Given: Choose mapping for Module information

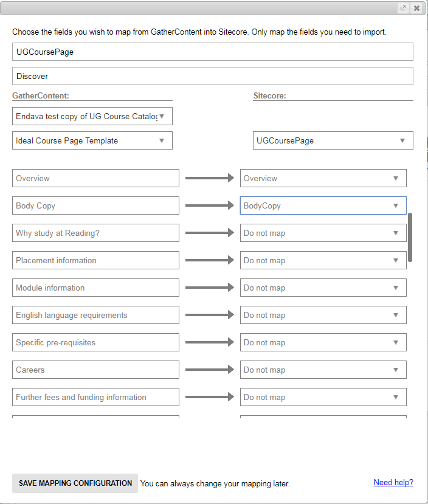Looking at the screenshot, I should click(323, 288).
